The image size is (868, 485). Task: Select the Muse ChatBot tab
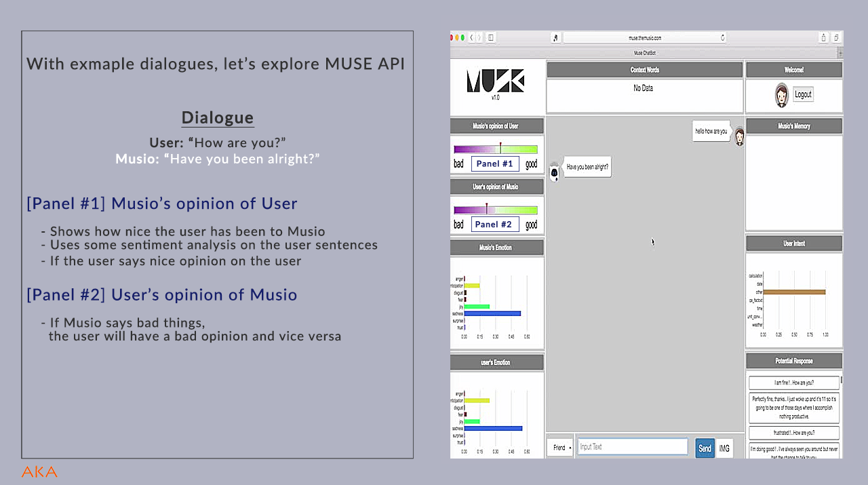tap(645, 53)
